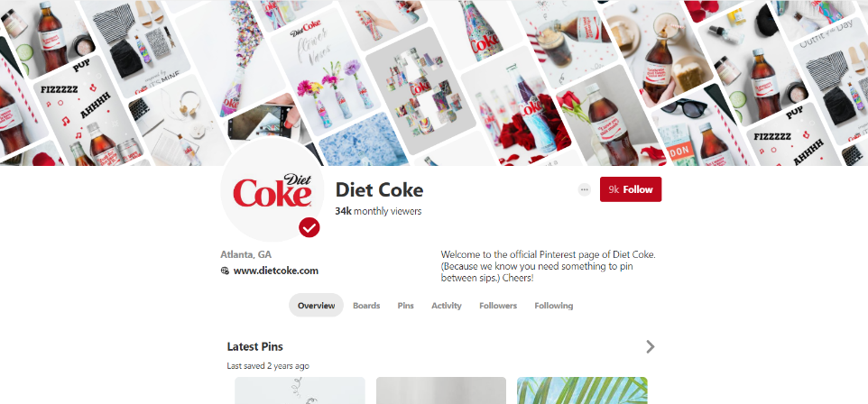Click the Diet Coke profile logo

click(272, 189)
